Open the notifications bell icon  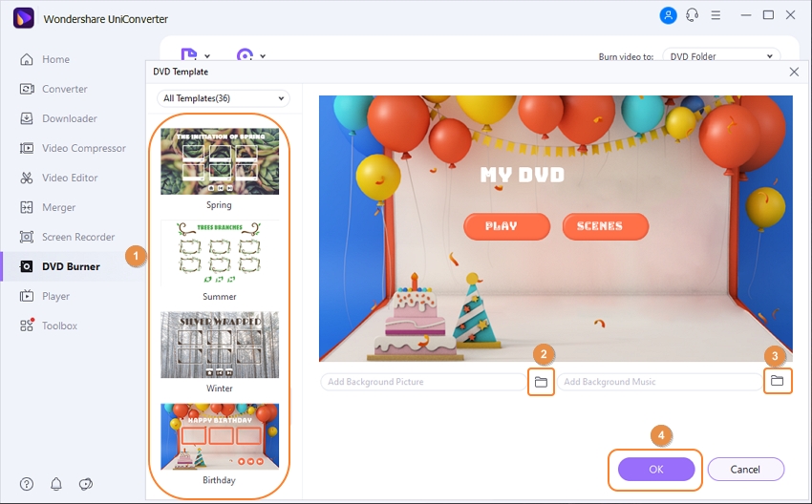pos(56,484)
